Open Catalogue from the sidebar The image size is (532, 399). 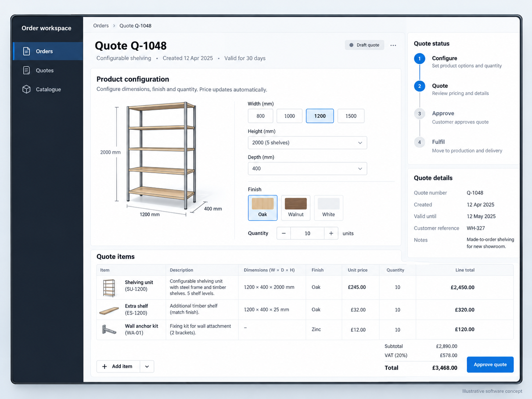point(48,89)
